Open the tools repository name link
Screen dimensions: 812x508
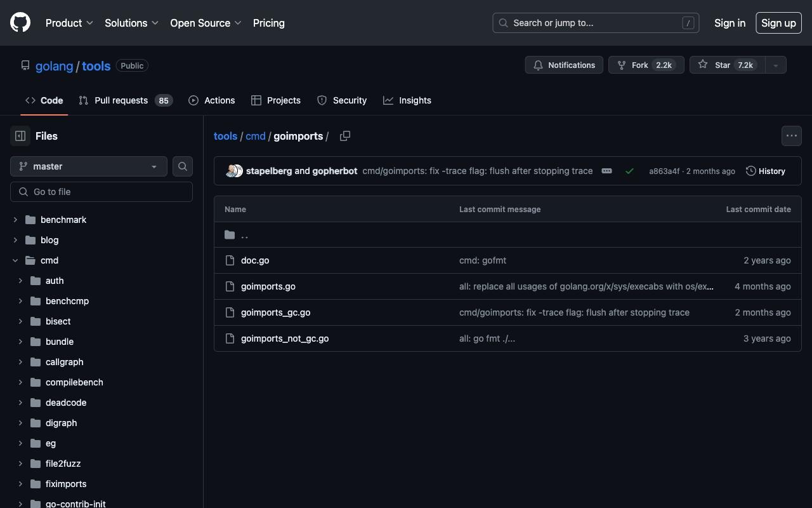click(96, 66)
